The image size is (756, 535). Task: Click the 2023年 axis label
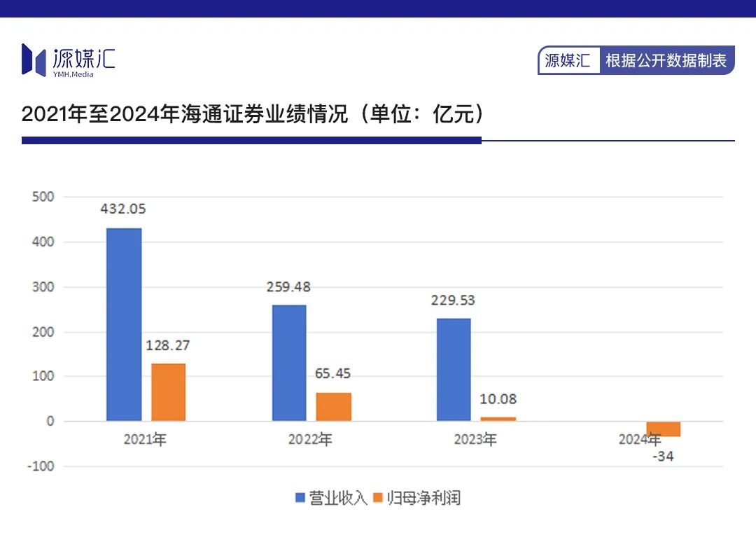coord(475,440)
